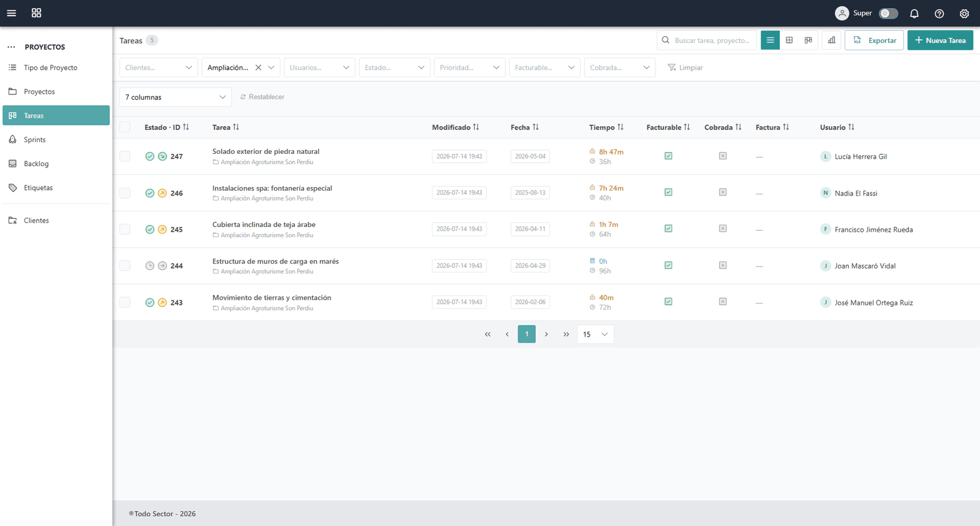
Task: Click the Limpiar filters button
Action: [685, 67]
